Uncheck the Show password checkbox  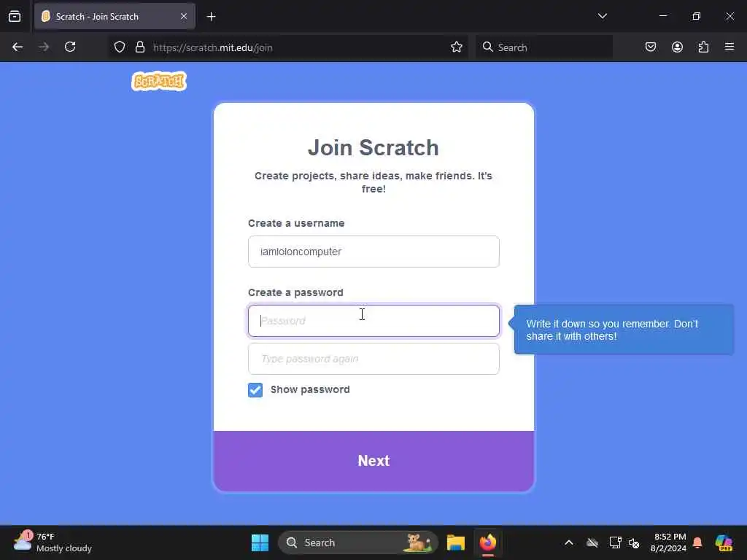[x=255, y=390]
